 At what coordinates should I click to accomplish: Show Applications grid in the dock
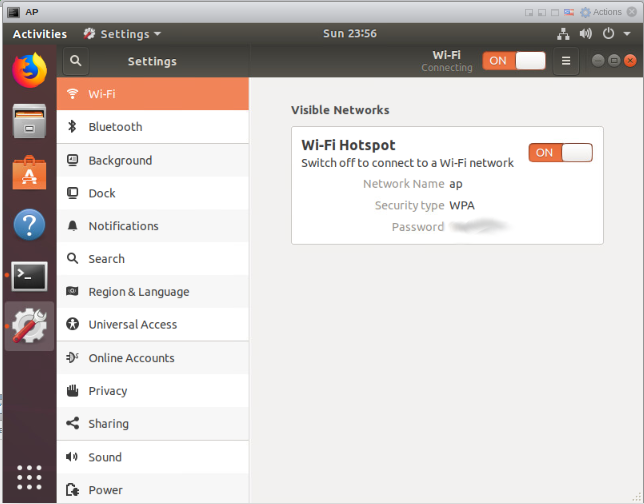click(29, 476)
